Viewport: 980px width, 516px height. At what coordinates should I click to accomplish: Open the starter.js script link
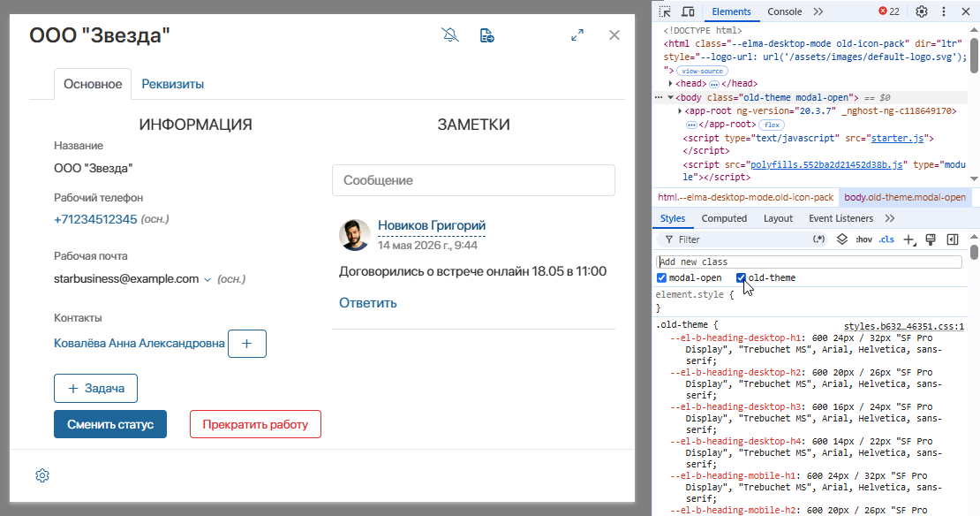click(x=897, y=138)
